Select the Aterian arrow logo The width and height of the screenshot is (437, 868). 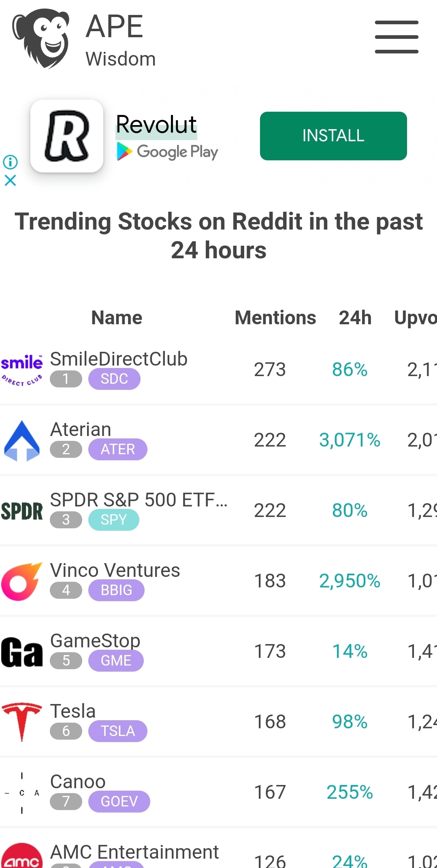point(22,440)
